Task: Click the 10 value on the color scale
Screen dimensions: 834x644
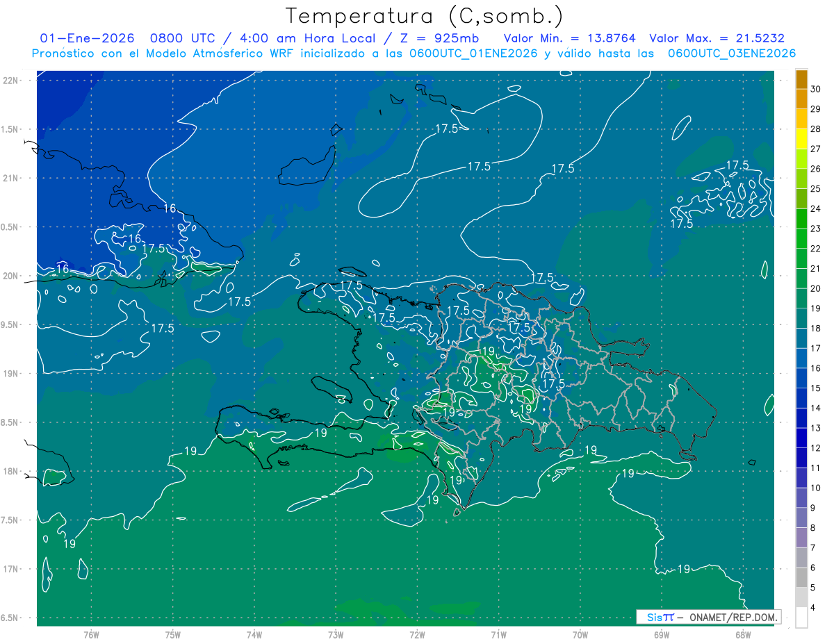Action: [816, 488]
